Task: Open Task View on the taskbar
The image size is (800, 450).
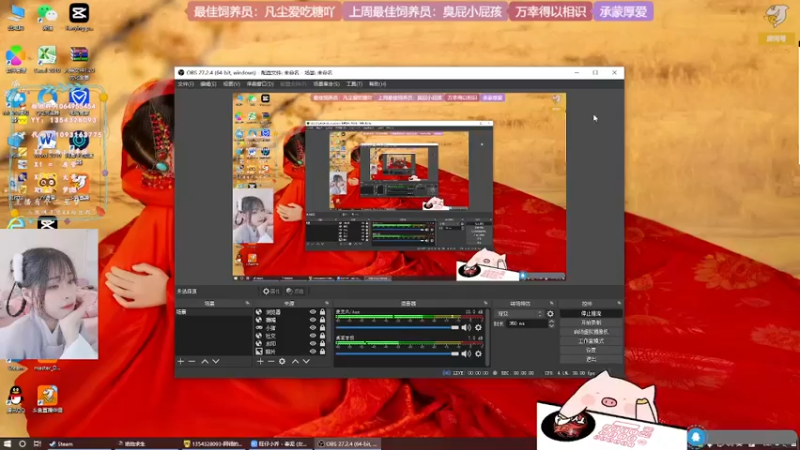Action: (37, 444)
